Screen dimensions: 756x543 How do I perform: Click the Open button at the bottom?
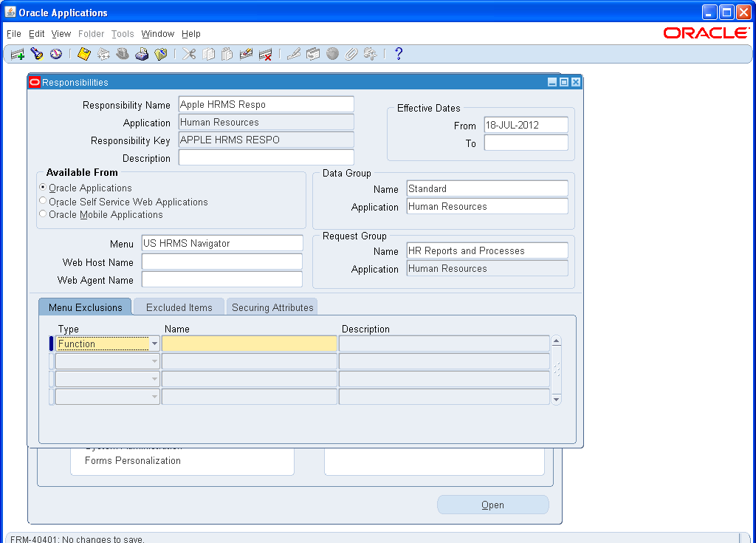492,504
